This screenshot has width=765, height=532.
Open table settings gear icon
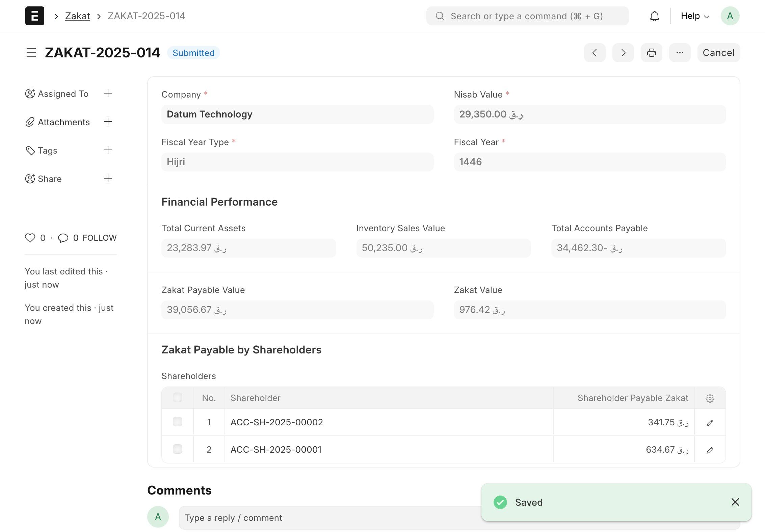coord(710,398)
